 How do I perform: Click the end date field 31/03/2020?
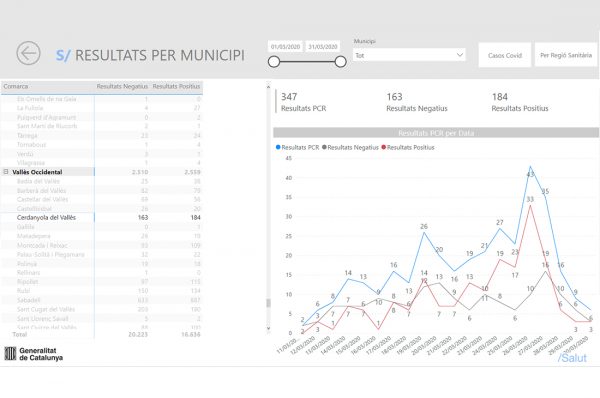(x=323, y=47)
